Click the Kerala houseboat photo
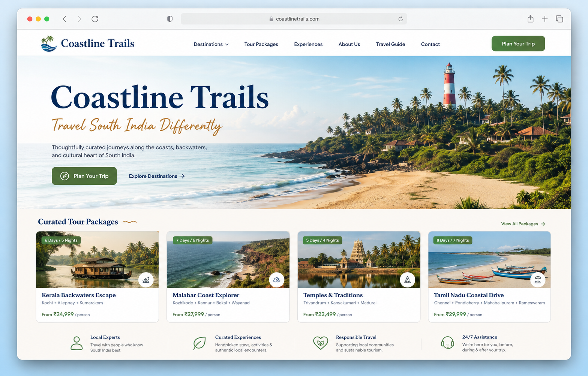The width and height of the screenshot is (588, 376). [x=97, y=259]
